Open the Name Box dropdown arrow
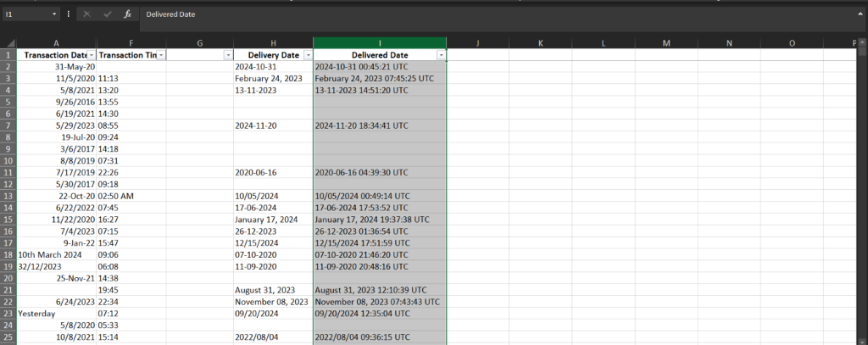This screenshot has width=868, height=345. point(55,14)
